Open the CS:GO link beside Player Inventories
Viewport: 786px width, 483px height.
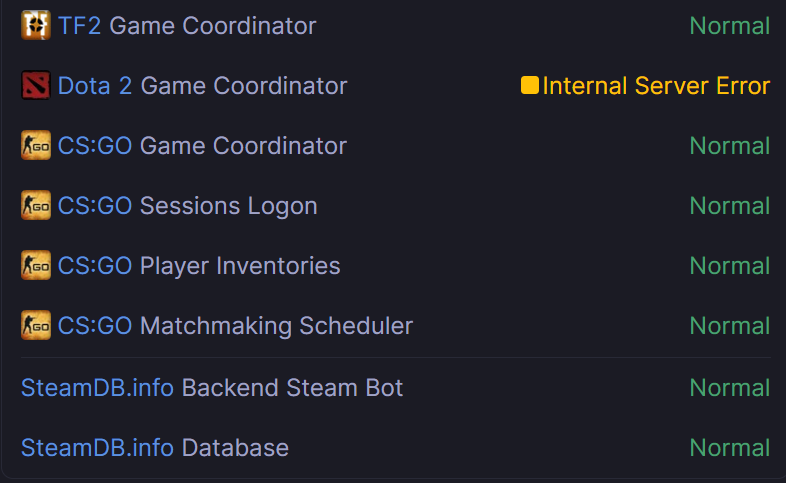click(x=95, y=266)
